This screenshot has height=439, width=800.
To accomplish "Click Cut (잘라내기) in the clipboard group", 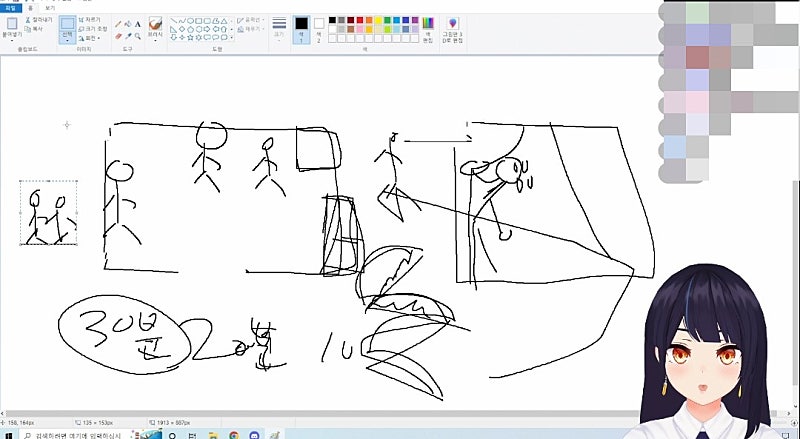I will tap(39, 20).
